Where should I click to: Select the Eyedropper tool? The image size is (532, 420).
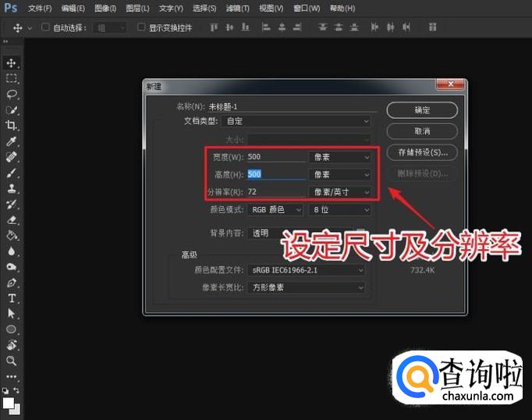[11, 141]
